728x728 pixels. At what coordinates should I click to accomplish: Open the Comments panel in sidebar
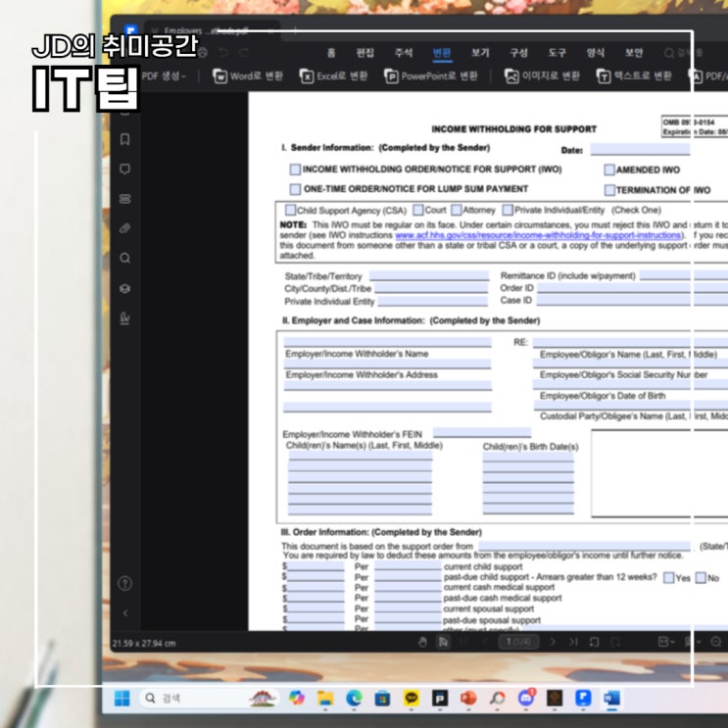(124, 169)
